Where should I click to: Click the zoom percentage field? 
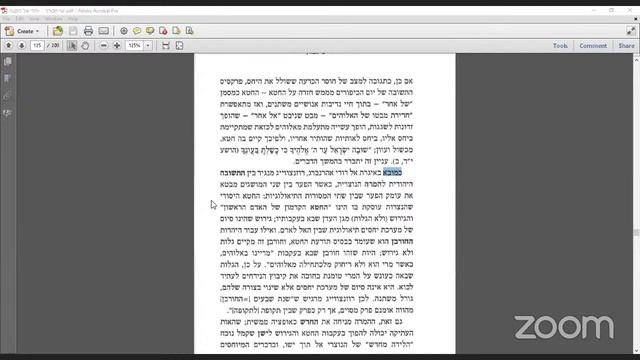coord(134,46)
